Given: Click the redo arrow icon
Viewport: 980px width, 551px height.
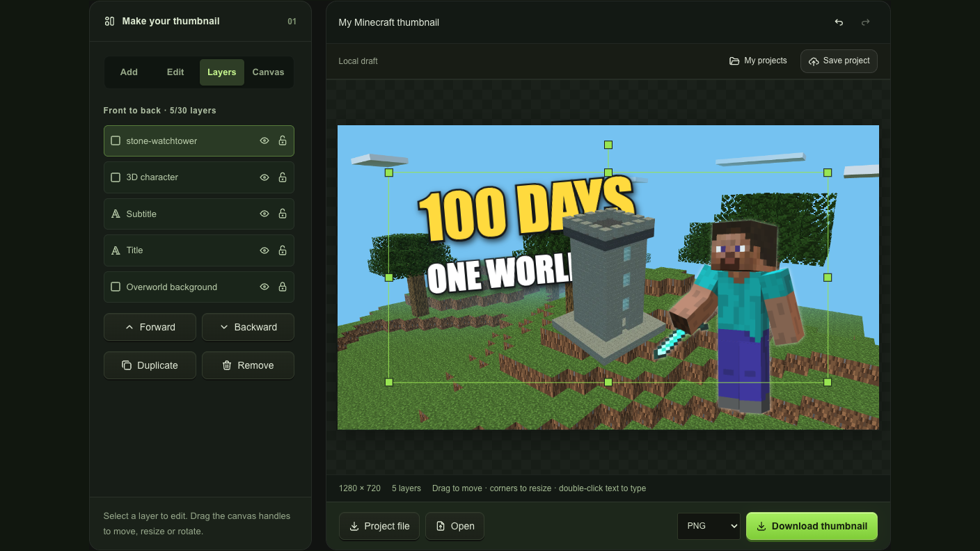Looking at the screenshot, I should [866, 22].
